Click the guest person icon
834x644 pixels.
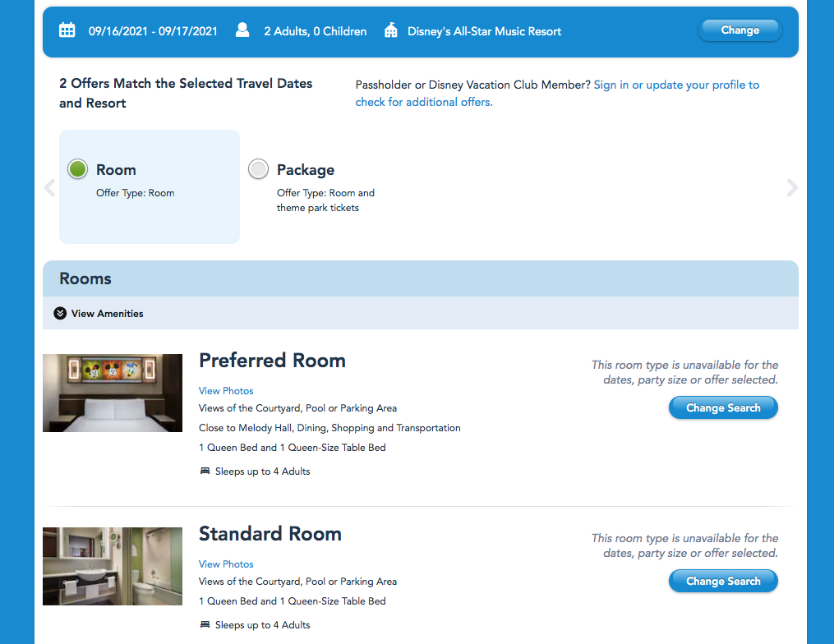(x=242, y=31)
